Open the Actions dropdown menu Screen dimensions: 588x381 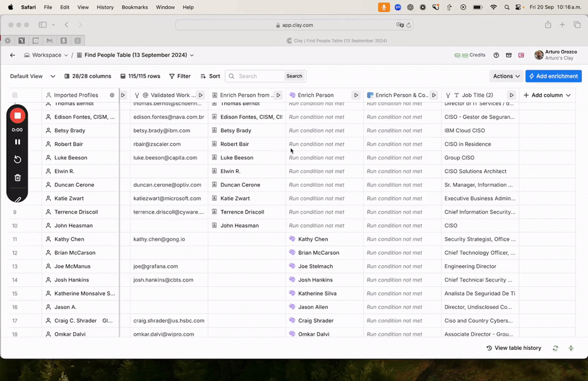[506, 76]
